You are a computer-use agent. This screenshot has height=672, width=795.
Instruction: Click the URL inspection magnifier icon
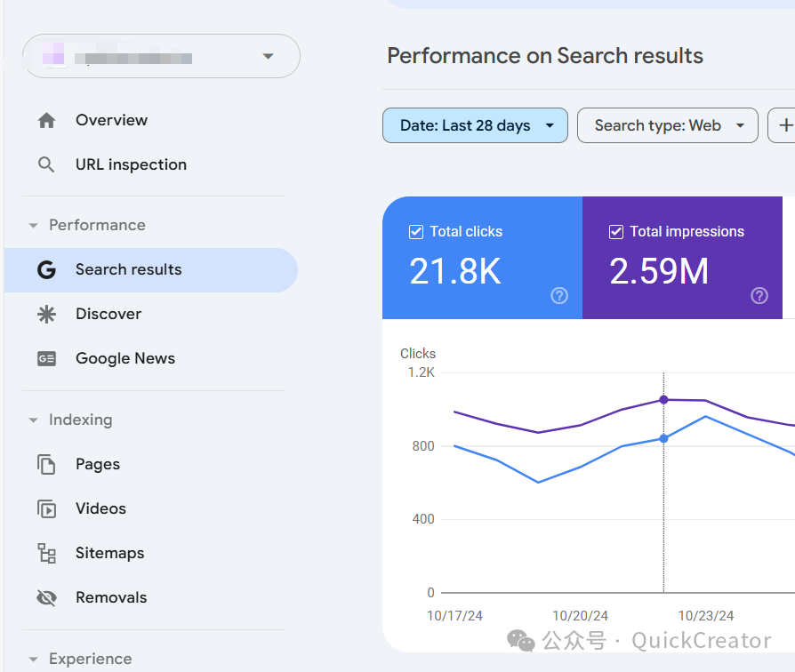click(47, 165)
